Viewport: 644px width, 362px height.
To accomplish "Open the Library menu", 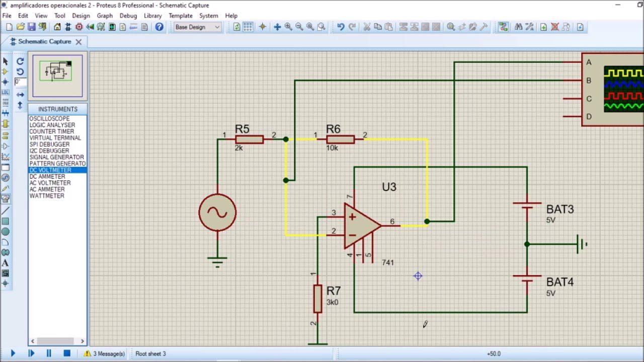I will tap(152, 16).
